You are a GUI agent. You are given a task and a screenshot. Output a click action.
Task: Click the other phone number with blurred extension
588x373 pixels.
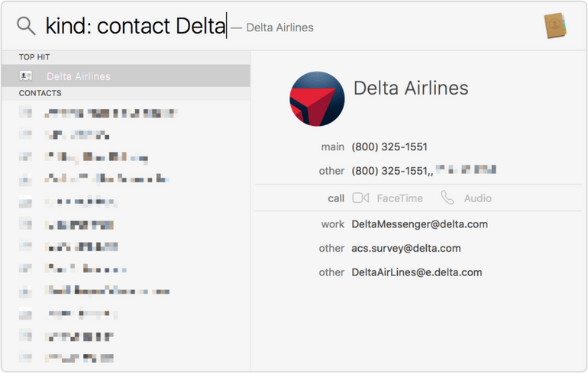click(423, 171)
